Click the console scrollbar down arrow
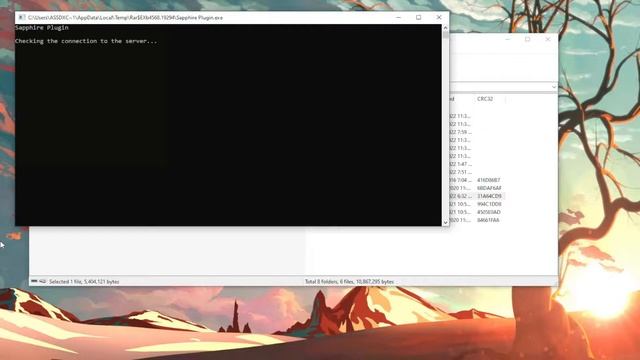This screenshot has height=360, width=640. [x=445, y=222]
